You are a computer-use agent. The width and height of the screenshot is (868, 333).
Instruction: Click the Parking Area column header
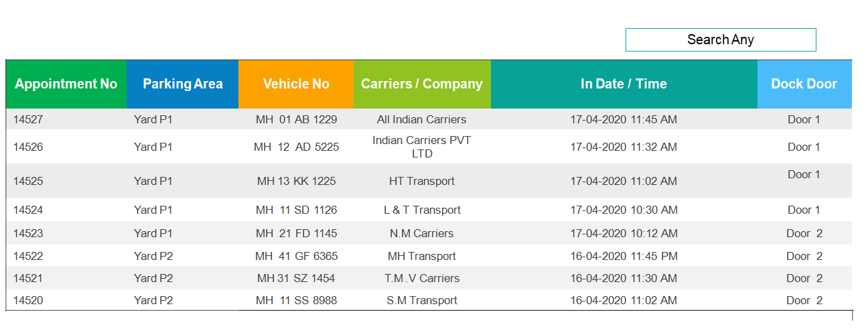coord(182,84)
